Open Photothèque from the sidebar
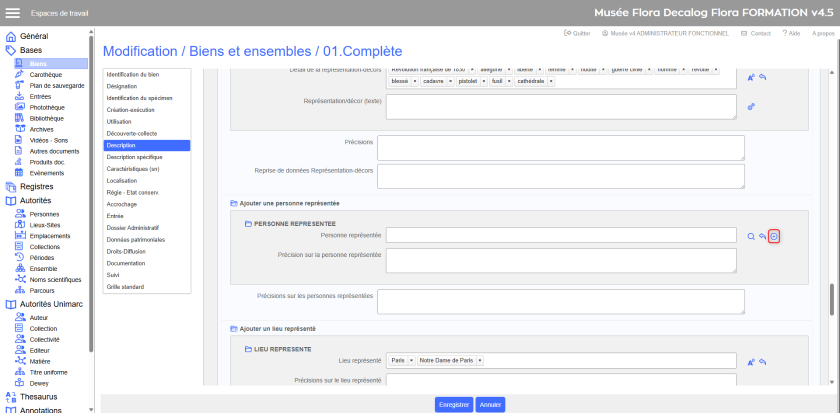840x413 pixels. point(46,107)
